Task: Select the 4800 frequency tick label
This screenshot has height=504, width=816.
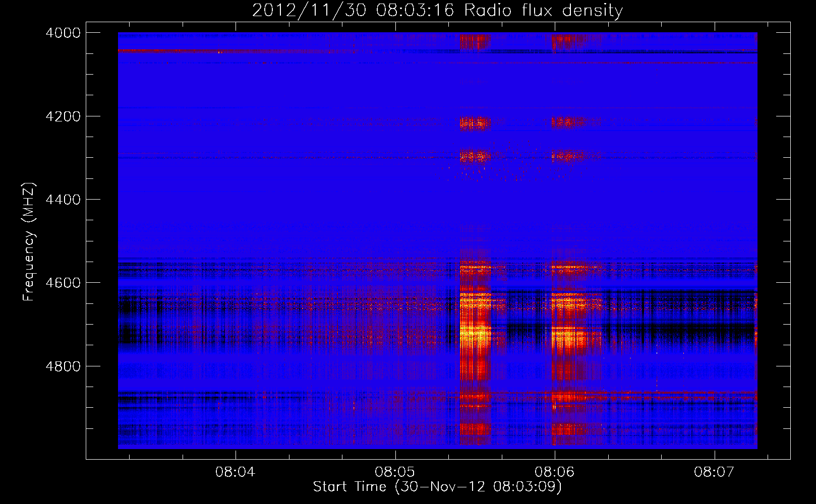Action: click(63, 366)
